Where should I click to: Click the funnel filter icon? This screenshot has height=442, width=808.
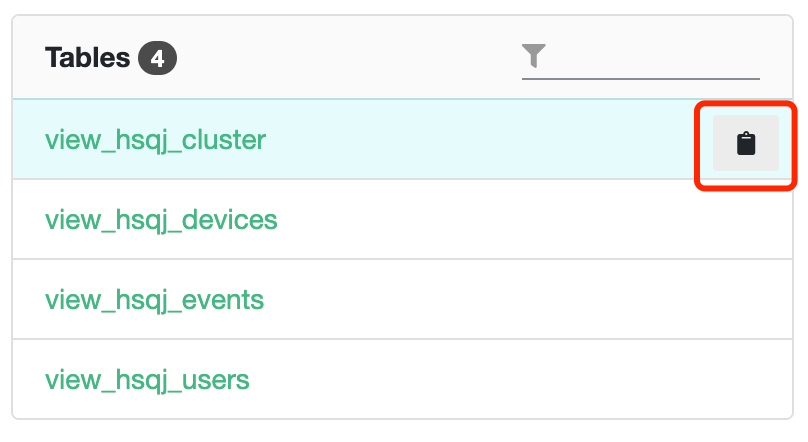[534, 57]
